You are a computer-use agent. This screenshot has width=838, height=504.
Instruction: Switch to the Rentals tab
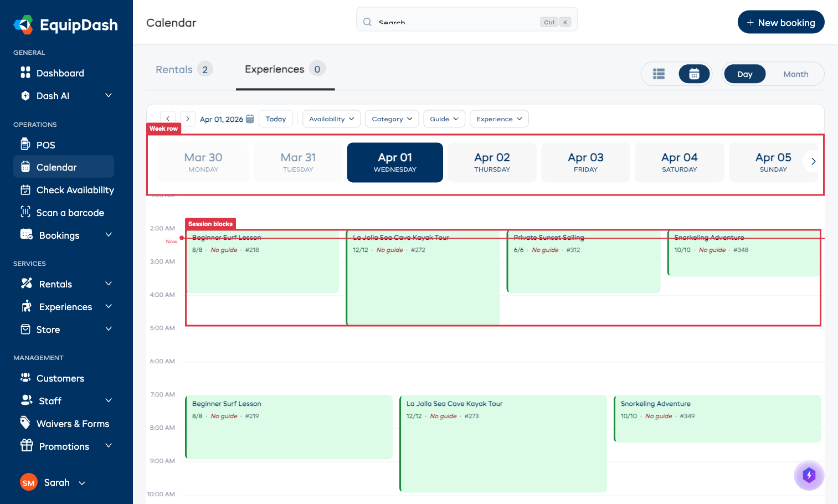175,69
